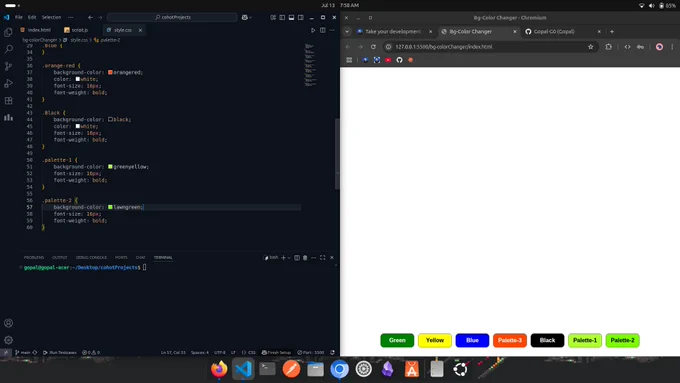680x383 pixels.
Task: Go forward in VS Code navigation history
Action: (x=100, y=17)
